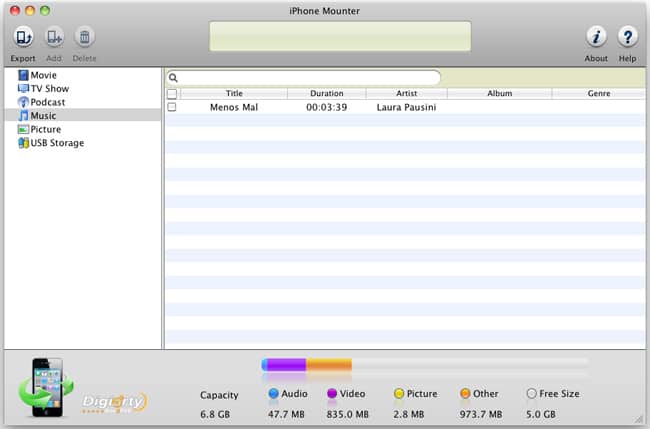The image size is (650, 429).
Task: Click the purple Video legend dot
Action: [x=332, y=393]
